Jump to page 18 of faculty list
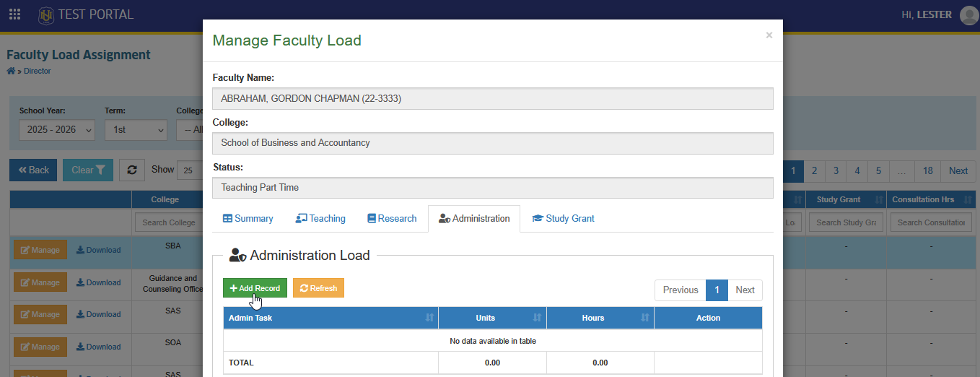The width and height of the screenshot is (980, 377). (928, 170)
